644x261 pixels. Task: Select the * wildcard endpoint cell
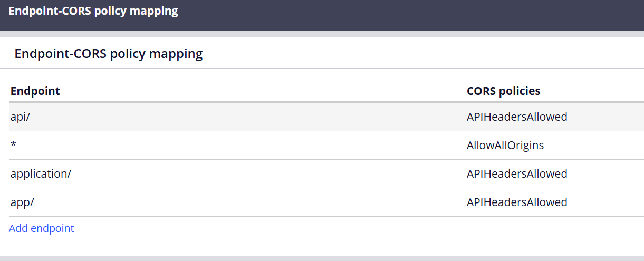click(x=13, y=146)
